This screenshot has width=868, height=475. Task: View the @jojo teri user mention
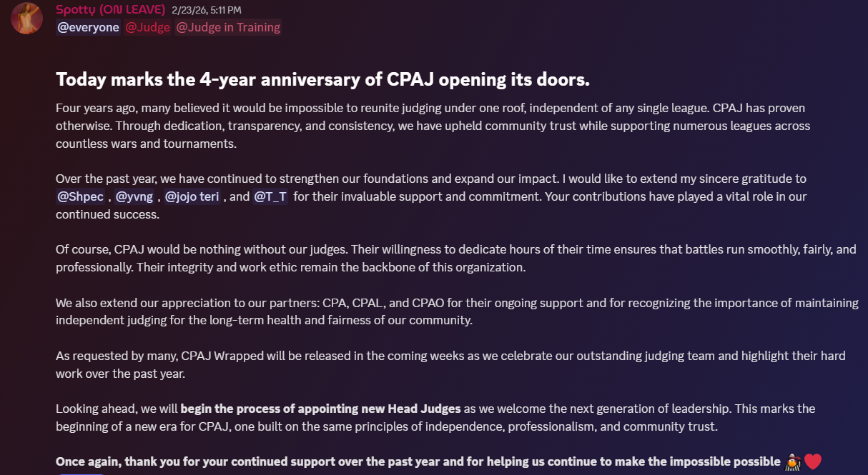(192, 196)
